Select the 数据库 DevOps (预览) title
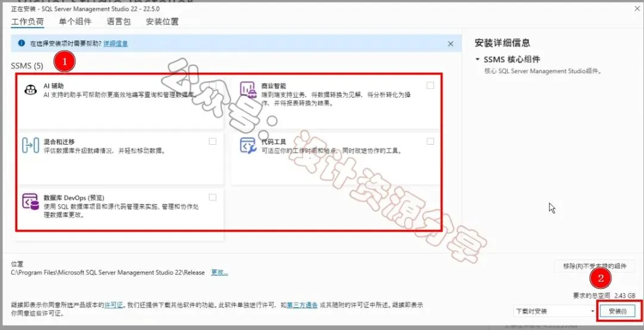 [x=74, y=198]
